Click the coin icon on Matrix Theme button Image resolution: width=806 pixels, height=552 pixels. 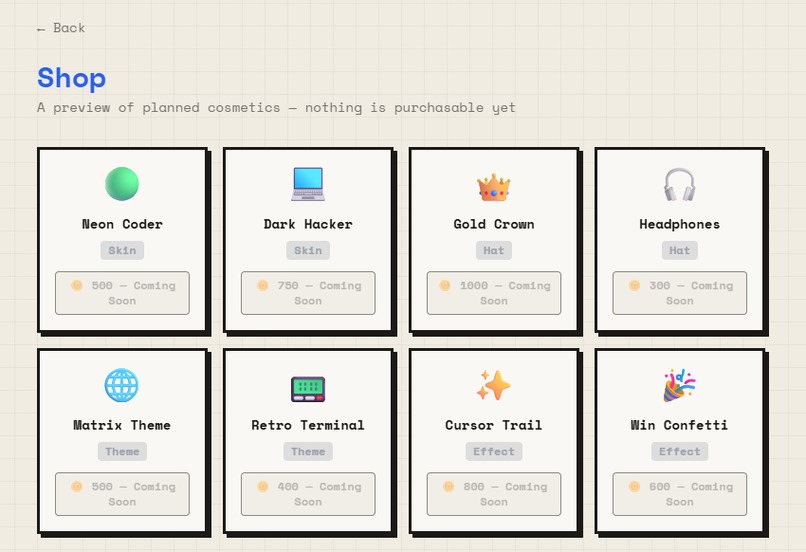click(x=77, y=486)
